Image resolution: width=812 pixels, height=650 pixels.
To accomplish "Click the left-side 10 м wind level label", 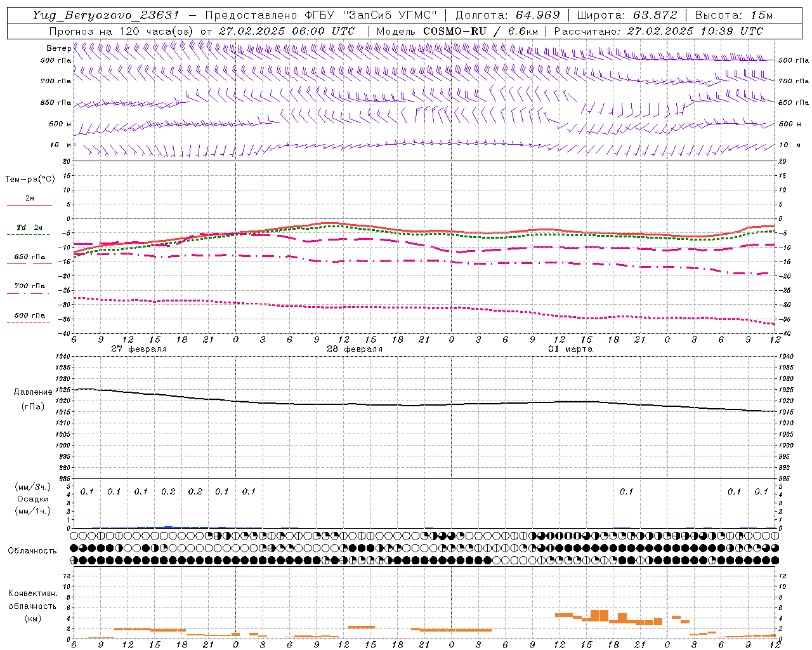I will tap(62, 145).
